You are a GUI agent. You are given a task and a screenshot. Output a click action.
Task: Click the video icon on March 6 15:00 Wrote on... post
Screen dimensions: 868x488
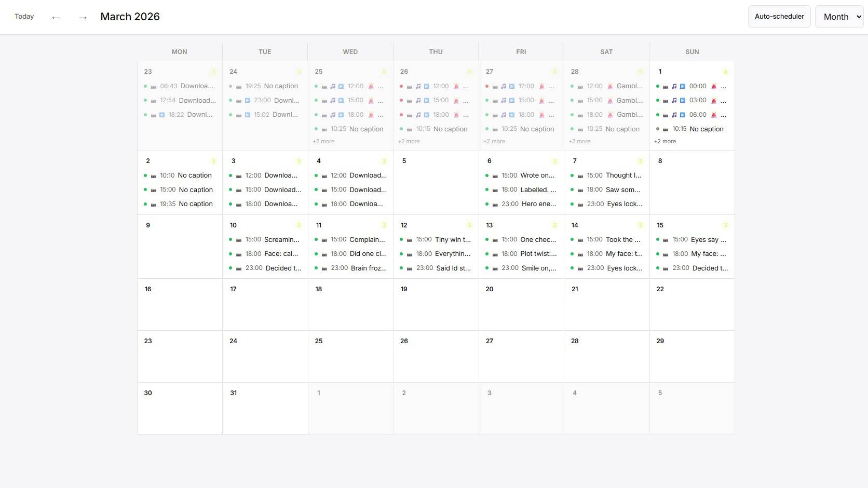point(495,176)
